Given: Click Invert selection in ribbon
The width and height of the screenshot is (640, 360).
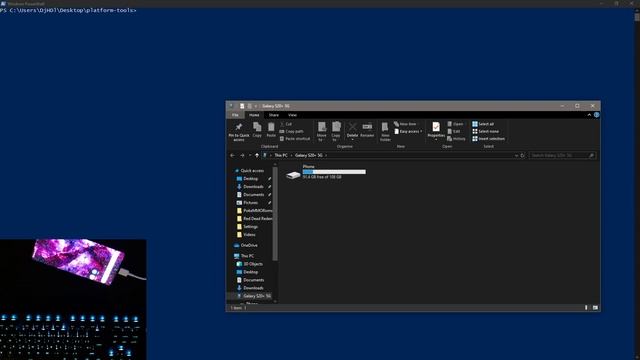Looking at the screenshot, I should 489,139.
